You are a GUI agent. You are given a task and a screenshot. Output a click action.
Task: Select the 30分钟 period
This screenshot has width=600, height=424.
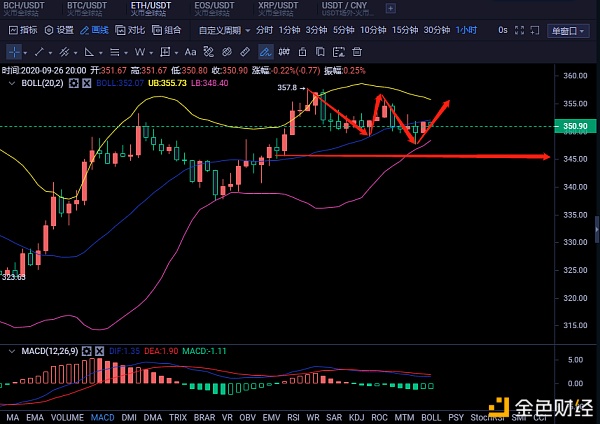437,30
